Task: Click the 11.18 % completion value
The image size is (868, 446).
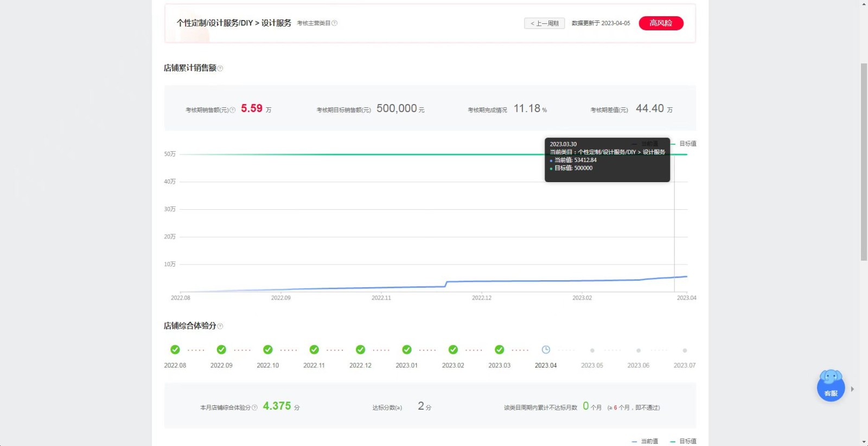Action: 530,109
